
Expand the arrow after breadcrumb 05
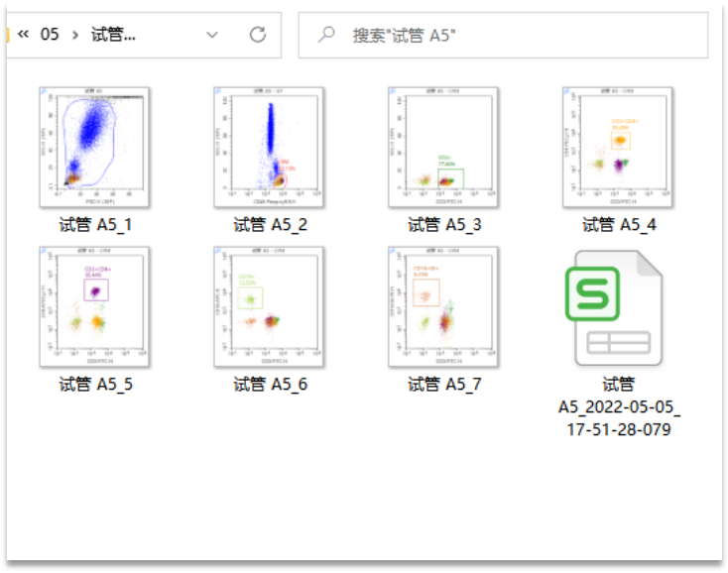pos(75,35)
